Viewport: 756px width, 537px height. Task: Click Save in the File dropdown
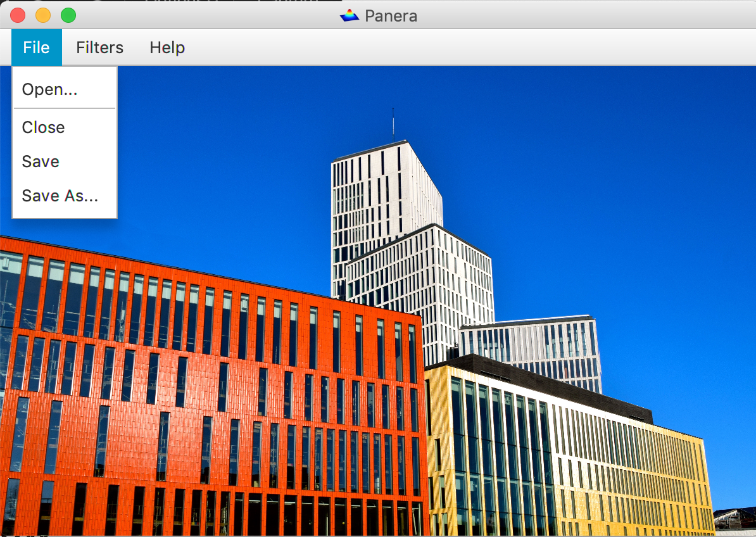pos(41,161)
